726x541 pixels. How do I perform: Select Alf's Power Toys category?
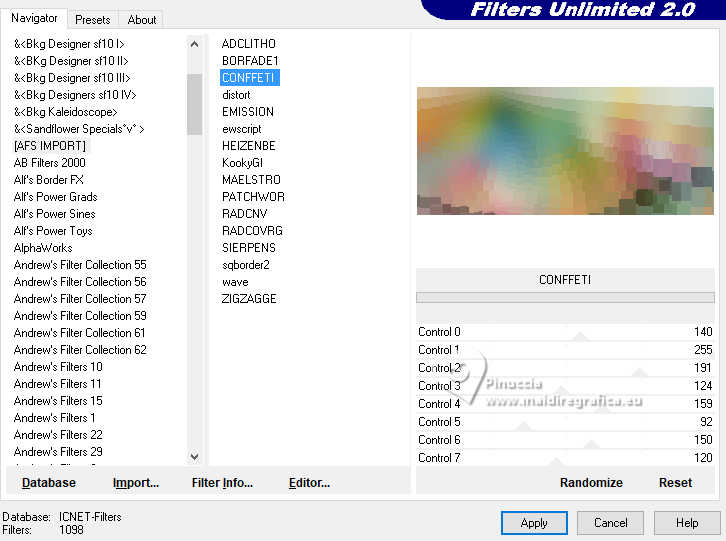tap(53, 231)
